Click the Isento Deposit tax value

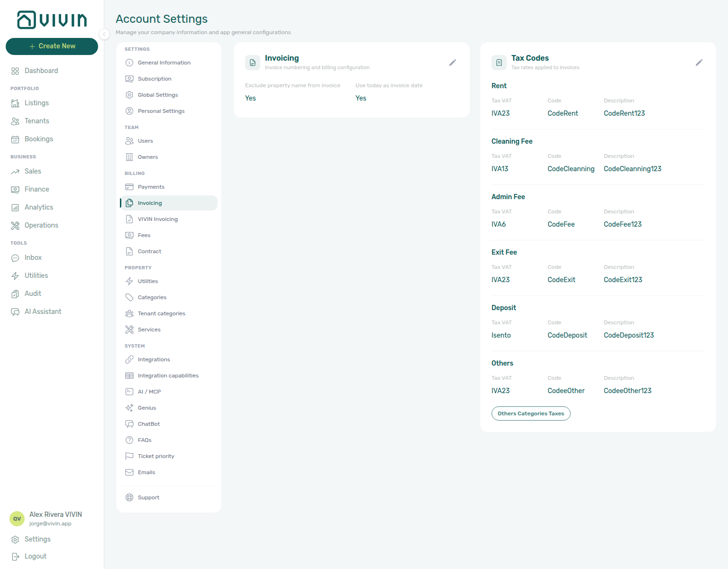coord(501,335)
